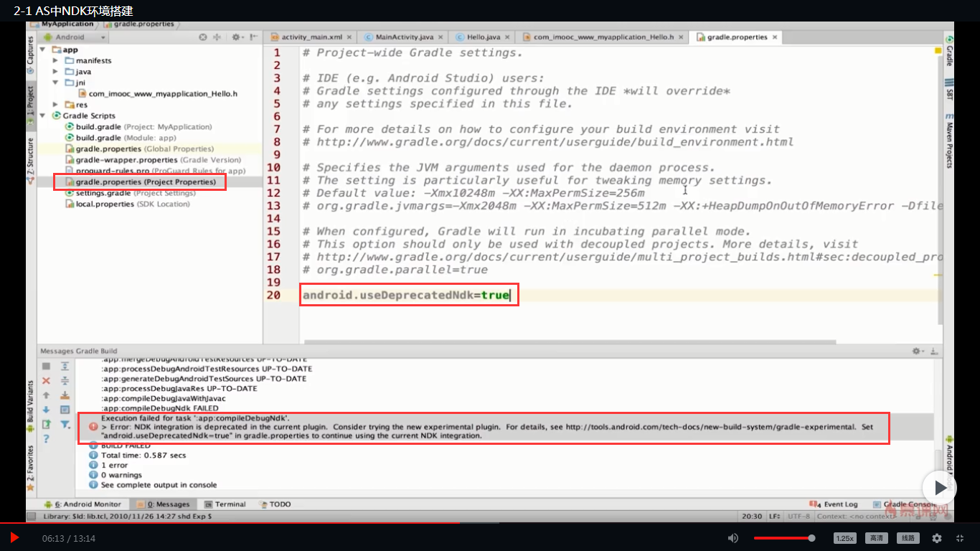Screen dimensions: 980x551
Task: Click the red X close icon in Messages
Action: tap(46, 381)
